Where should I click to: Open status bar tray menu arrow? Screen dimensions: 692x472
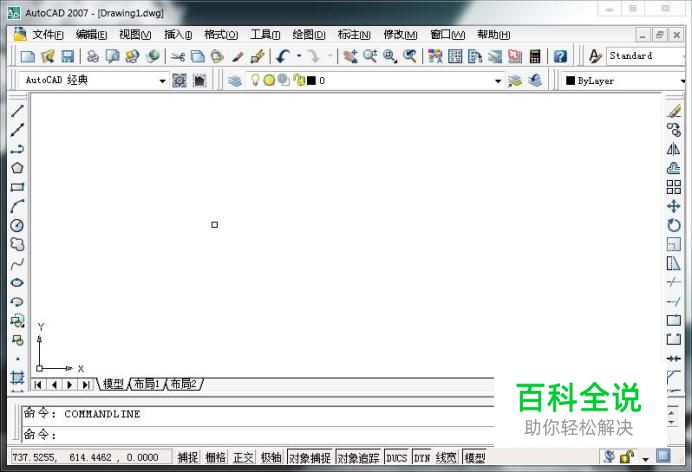point(645,459)
